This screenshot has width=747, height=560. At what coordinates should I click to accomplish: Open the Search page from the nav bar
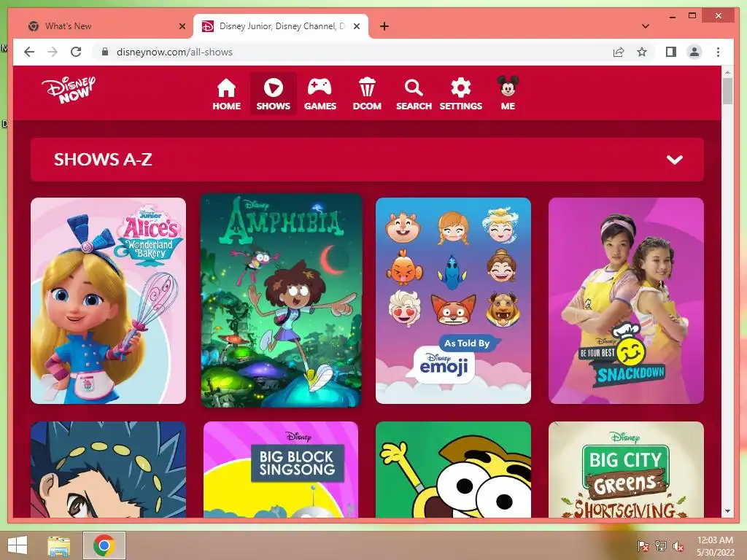tap(414, 94)
